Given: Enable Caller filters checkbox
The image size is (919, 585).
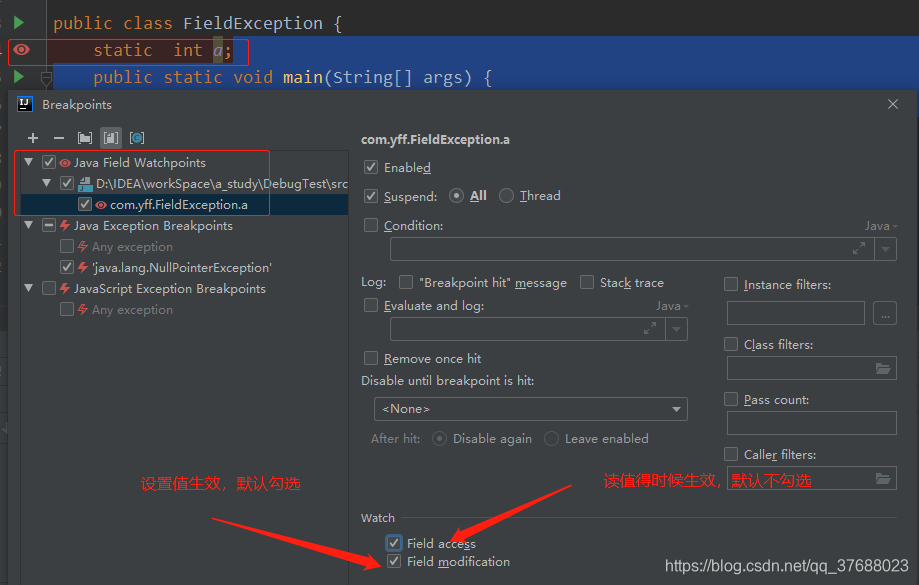Looking at the screenshot, I should (731, 454).
